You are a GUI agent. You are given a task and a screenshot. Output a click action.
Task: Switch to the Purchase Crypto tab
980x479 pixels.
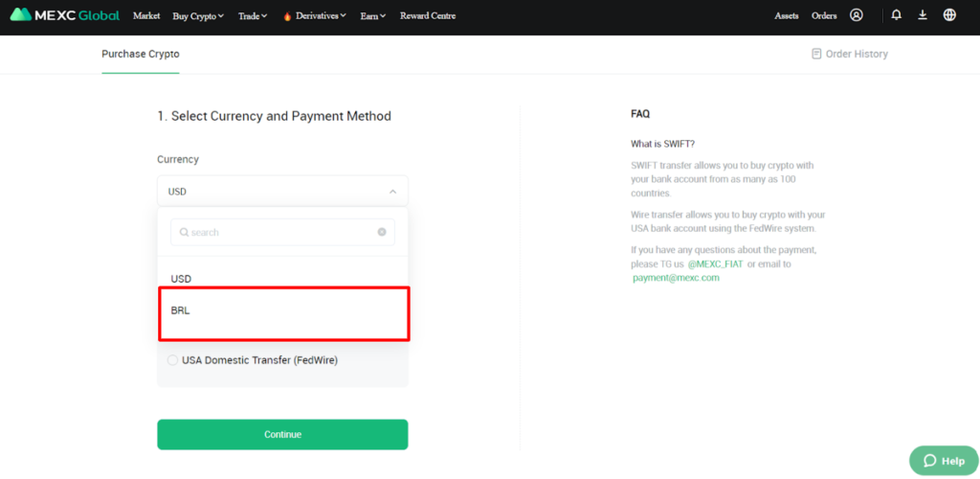[141, 54]
